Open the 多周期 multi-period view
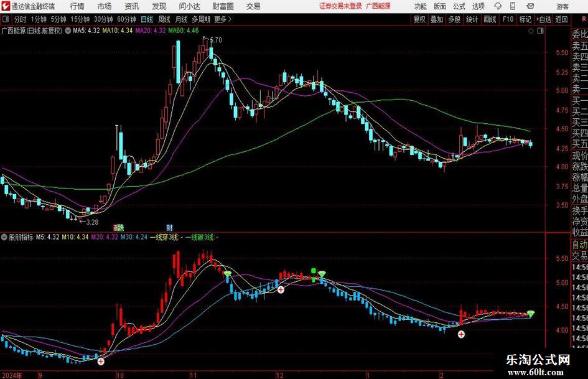 pos(201,19)
